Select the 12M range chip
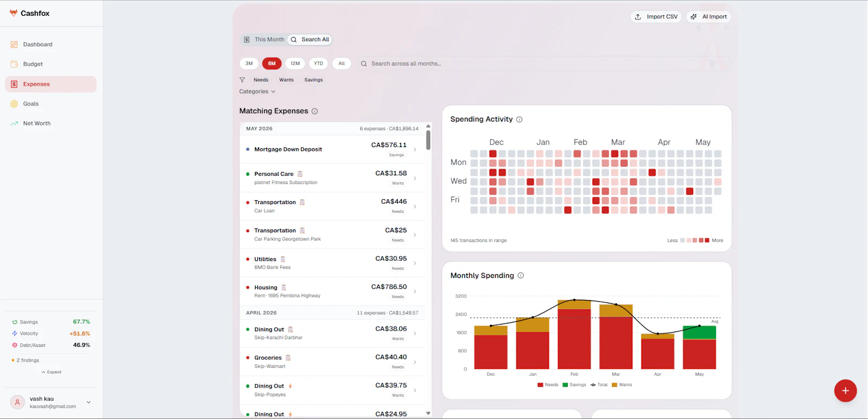Viewport: 868px width, 419px height. point(295,64)
